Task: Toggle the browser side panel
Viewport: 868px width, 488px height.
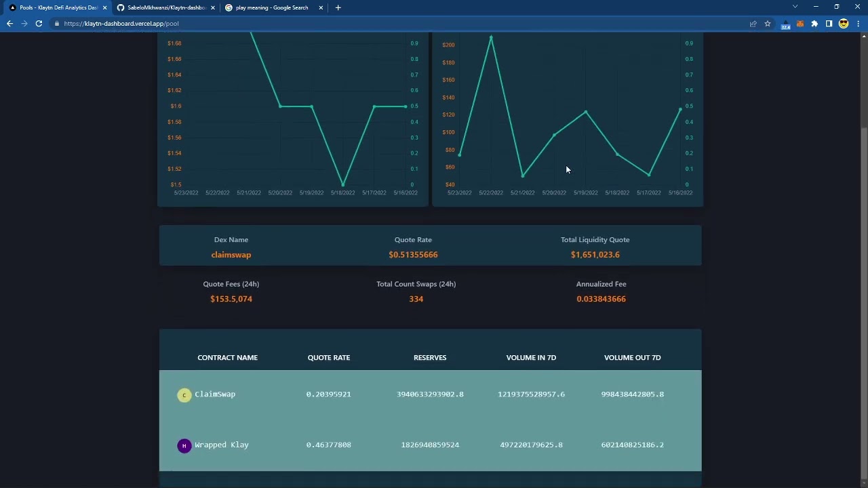Action: coord(829,23)
